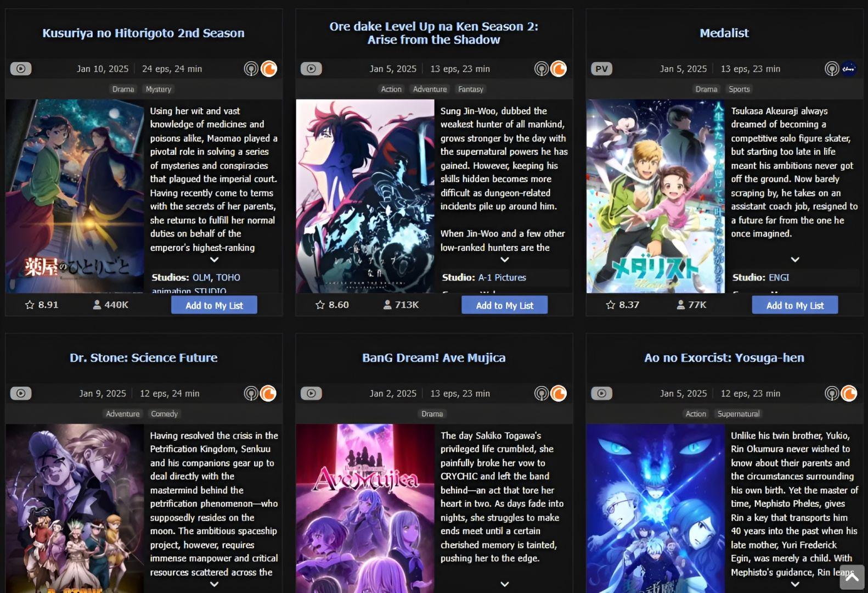The width and height of the screenshot is (868, 593).
Task: Jump back to top with the arrow button
Action: tap(852, 577)
